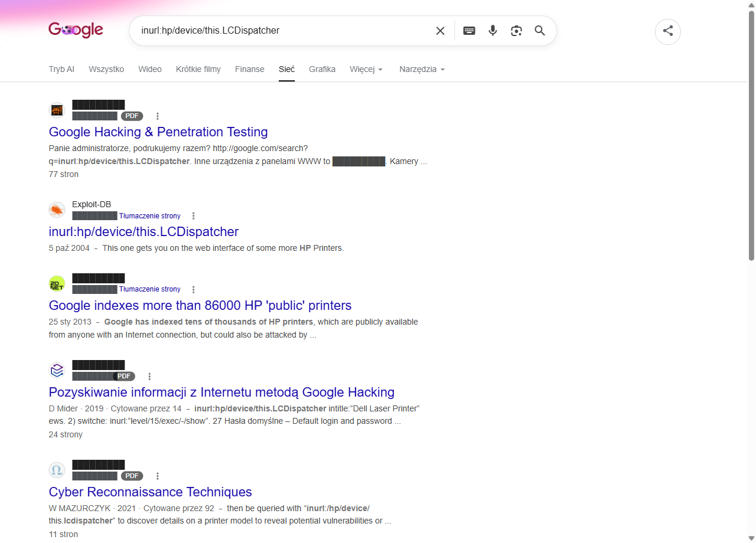This screenshot has width=756, height=543.
Task: Open more options for Exploit-DB result
Action: pos(193,216)
